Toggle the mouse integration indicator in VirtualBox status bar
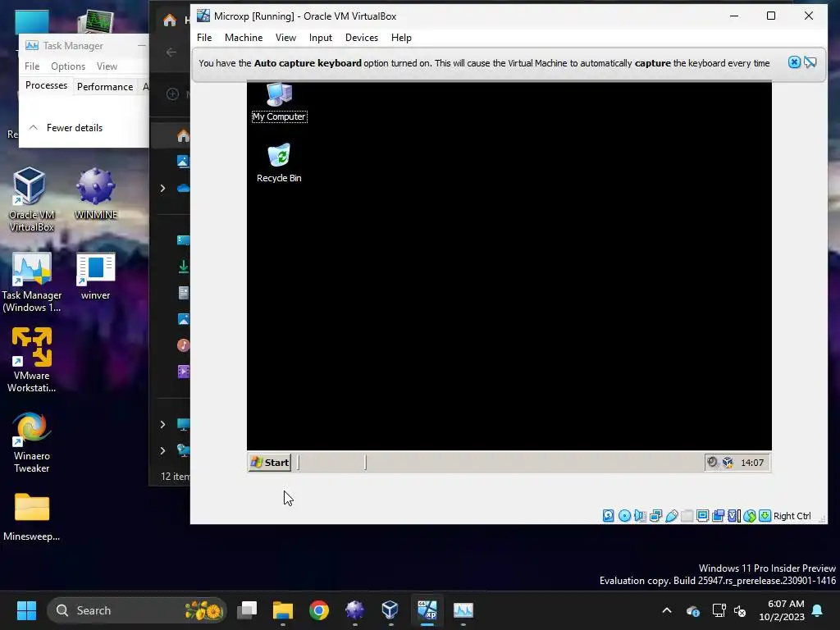840x630 pixels. tap(750, 516)
